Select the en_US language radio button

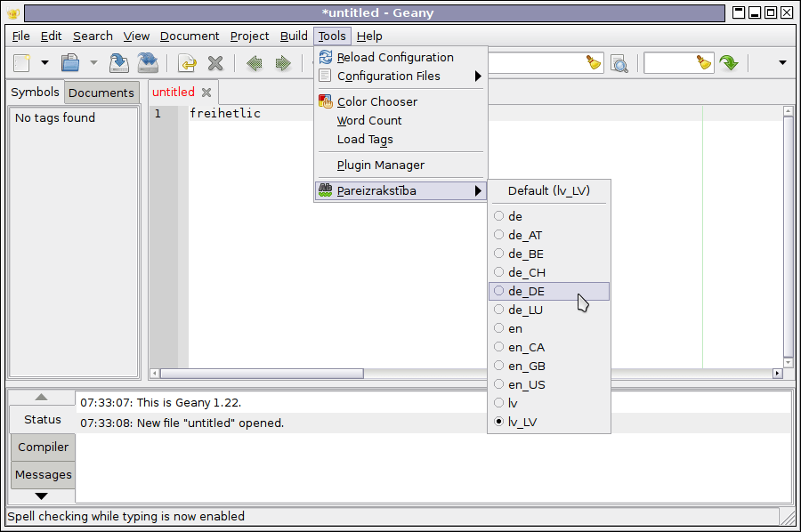(x=498, y=384)
